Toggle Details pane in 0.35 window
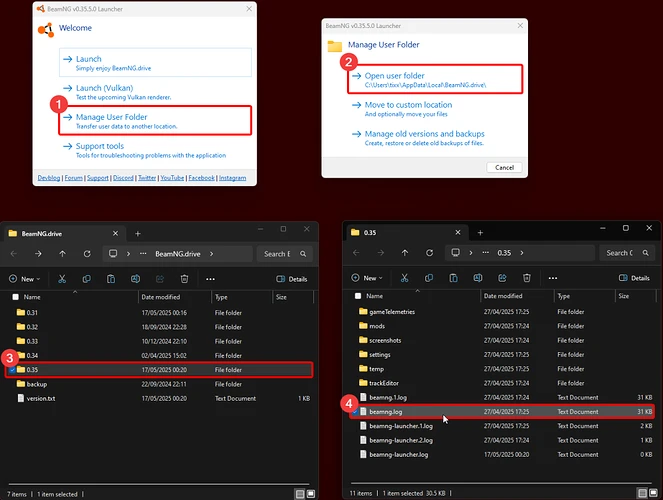This screenshot has height=500, width=663. (634, 278)
